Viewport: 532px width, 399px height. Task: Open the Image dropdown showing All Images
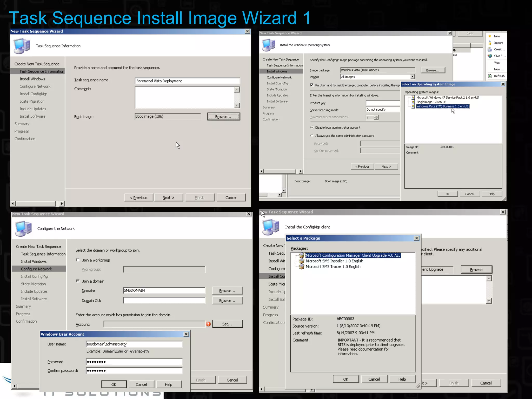pyautogui.click(x=412, y=77)
